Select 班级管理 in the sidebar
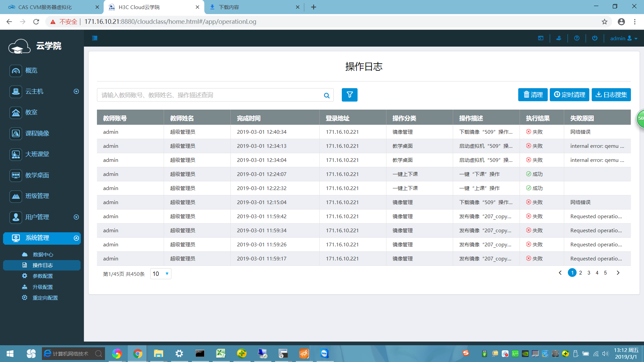644x362 pixels. click(37, 196)
